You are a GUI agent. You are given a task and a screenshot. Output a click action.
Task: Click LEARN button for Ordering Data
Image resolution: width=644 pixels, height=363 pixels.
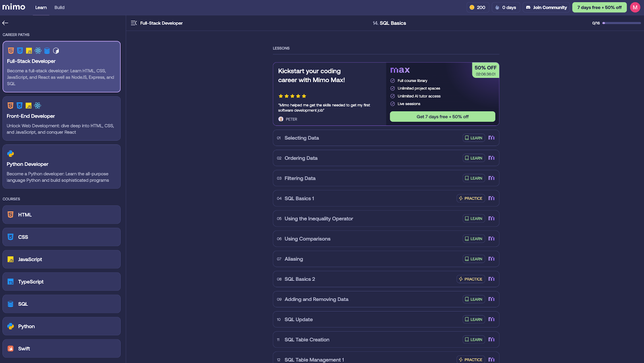click(473, 158)
